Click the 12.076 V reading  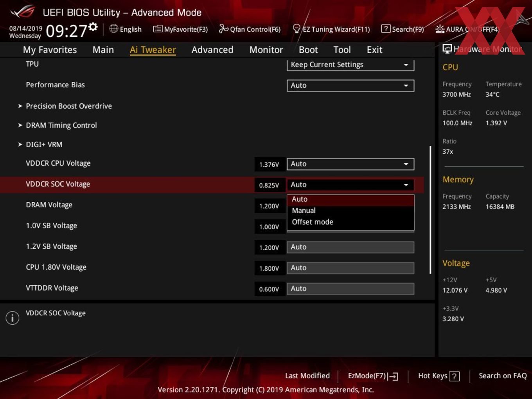pos(455,291)
